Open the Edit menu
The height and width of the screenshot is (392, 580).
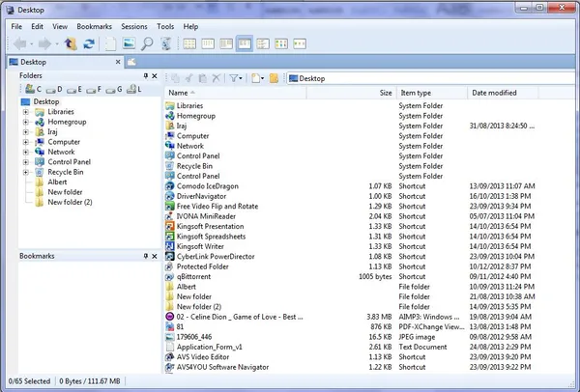(x=37, y=27)
